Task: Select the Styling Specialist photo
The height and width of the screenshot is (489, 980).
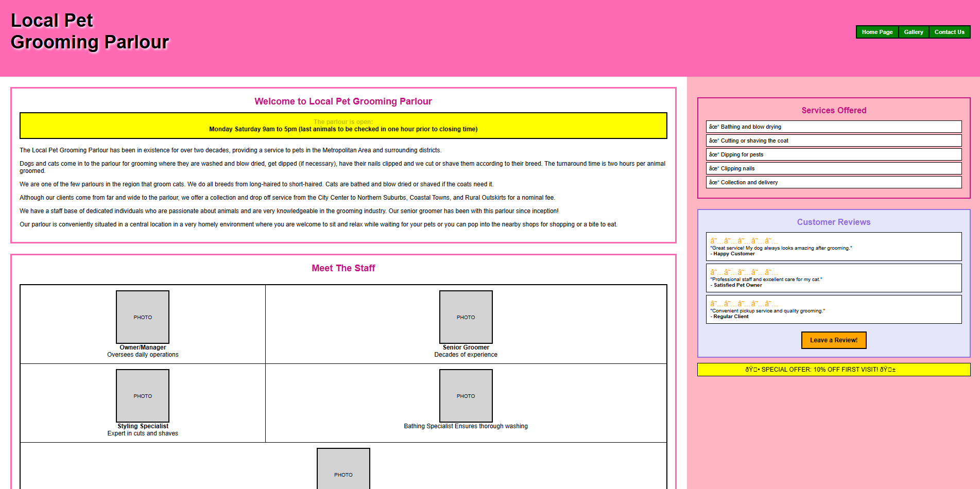Action: pos(143,396)
